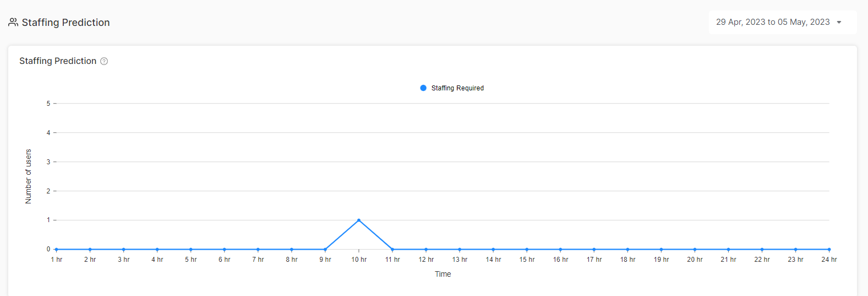Select the peak data point at 10 hr
The image size is (868, 296).
point(359,220)
